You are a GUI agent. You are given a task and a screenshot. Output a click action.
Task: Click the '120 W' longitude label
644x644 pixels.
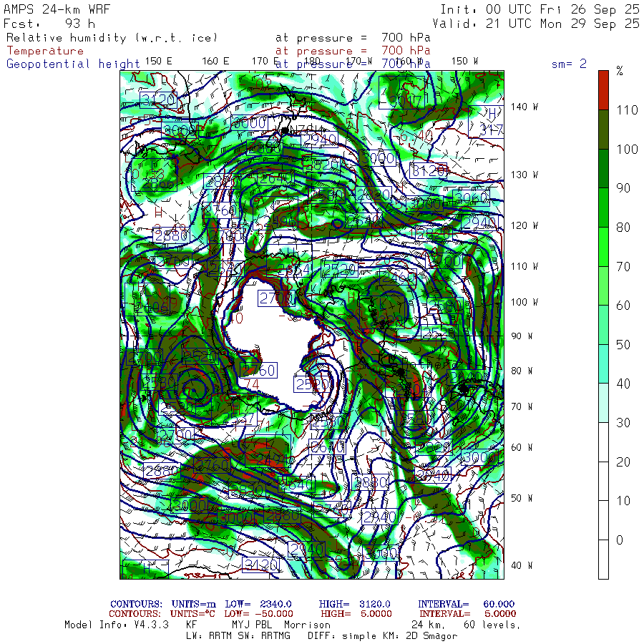524,226
